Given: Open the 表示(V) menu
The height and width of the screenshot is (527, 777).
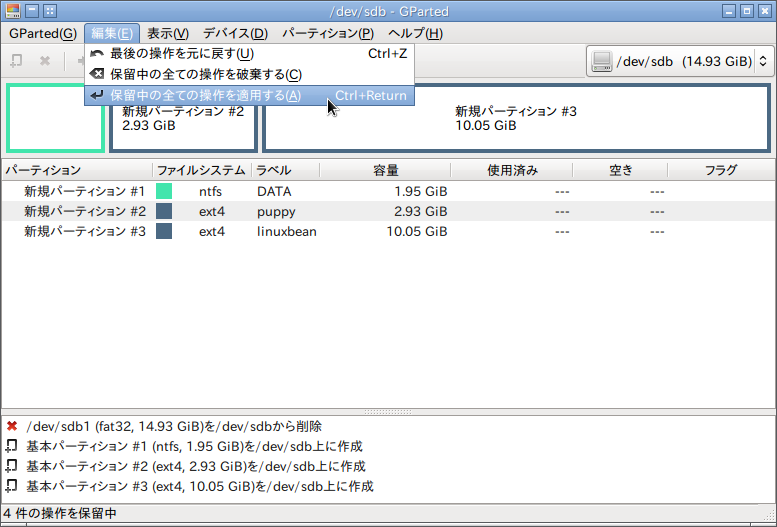Looking at the screenshot, I should 168,33.
